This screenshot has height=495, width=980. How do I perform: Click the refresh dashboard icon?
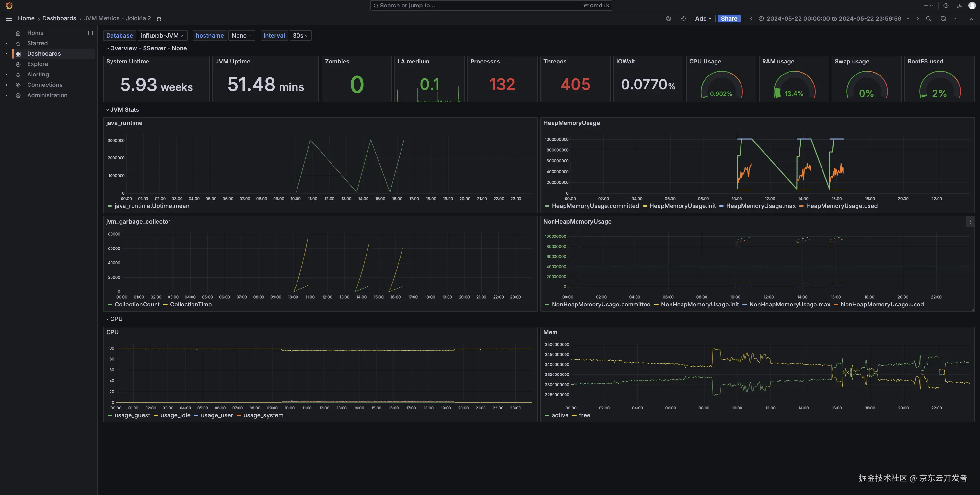(x=943, y=19)
